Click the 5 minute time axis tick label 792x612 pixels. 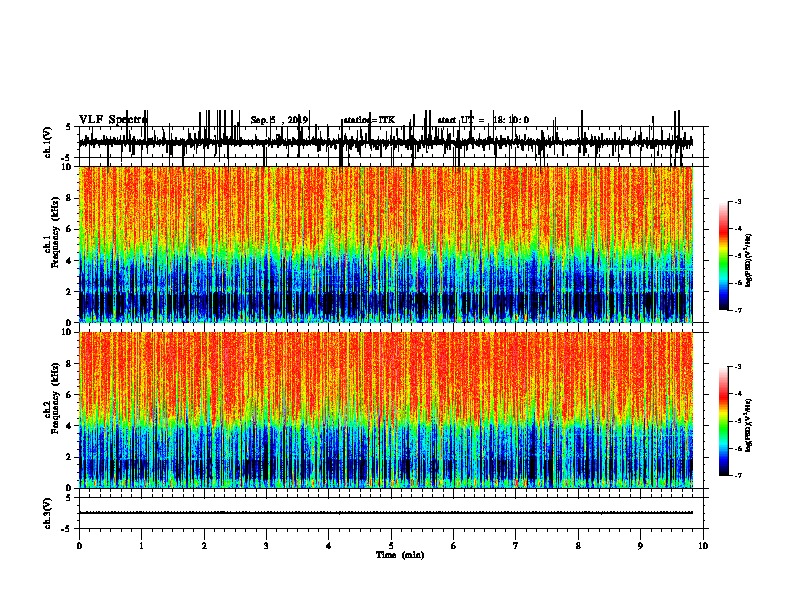point(391,546)
